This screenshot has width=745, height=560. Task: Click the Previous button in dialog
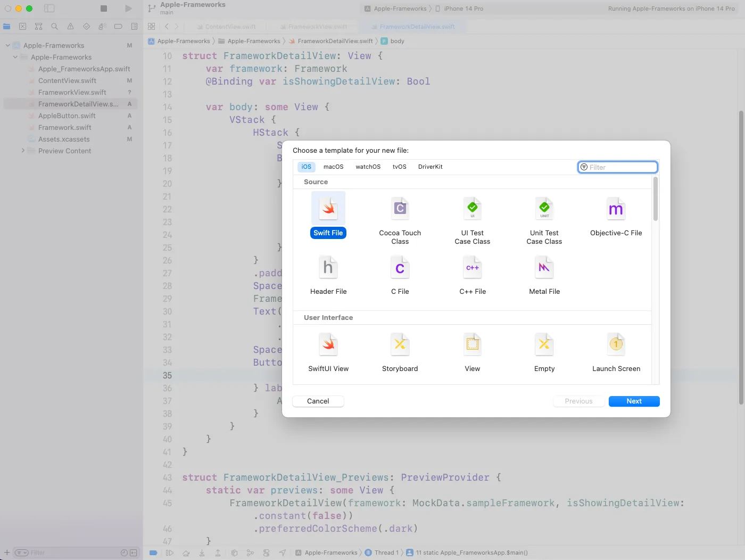pos(578,401)
